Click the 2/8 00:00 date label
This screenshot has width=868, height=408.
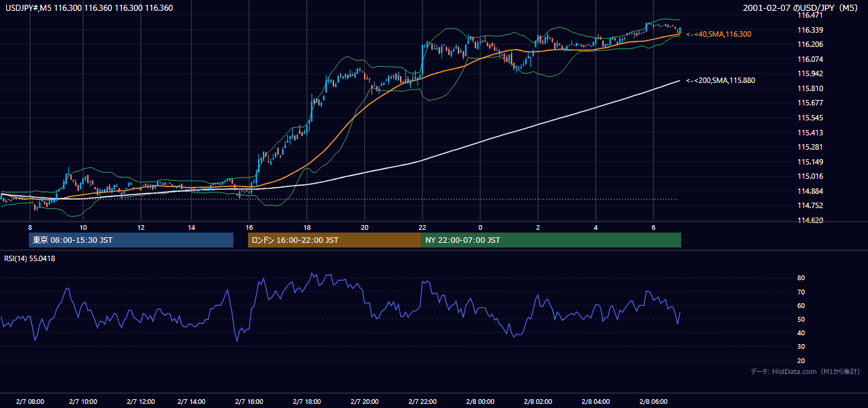pos(480,401)
